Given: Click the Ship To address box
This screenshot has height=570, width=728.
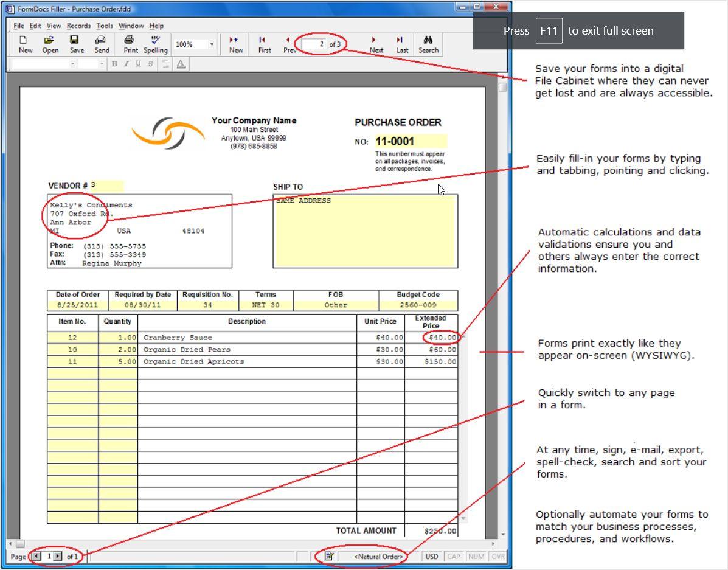Looking at the screenshot, I should pos(365,231).
